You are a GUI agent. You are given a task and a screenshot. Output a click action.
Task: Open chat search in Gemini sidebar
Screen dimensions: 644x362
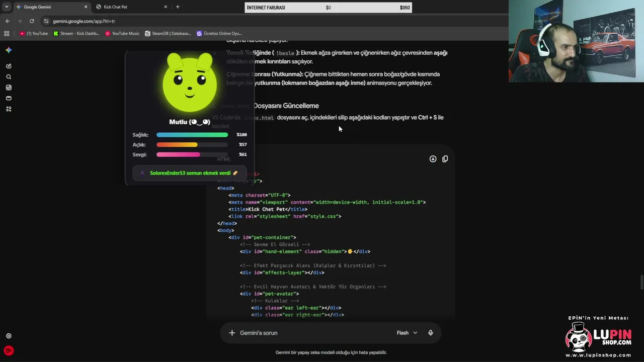coord(9,77)
